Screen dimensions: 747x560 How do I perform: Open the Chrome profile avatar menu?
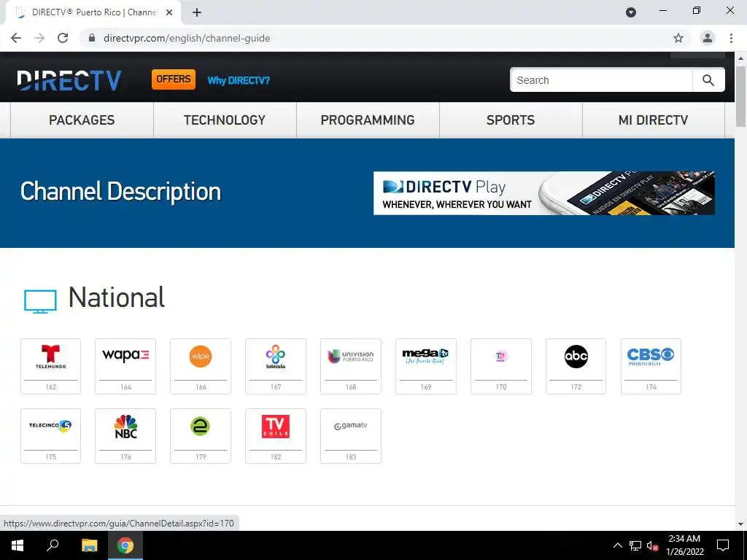tap(708, 38)
